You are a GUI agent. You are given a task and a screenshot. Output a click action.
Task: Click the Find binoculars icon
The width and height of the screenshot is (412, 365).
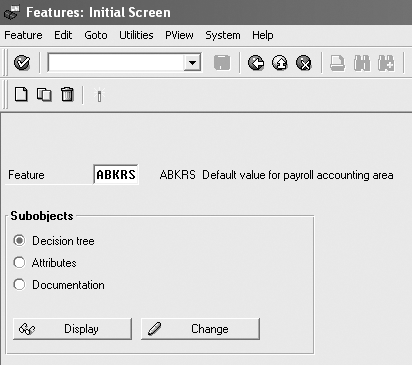[362, 63]
